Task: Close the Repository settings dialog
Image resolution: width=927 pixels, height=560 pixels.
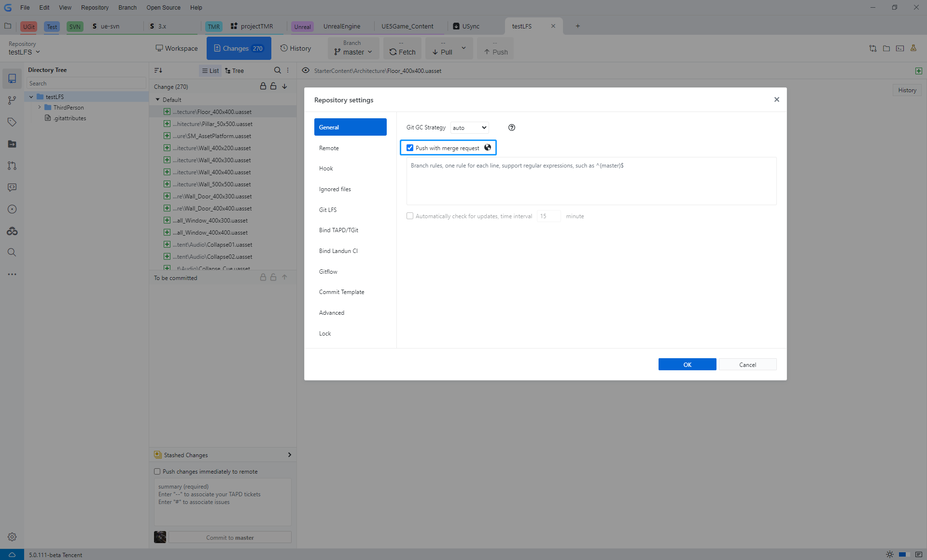Action: tap(777, 99)
